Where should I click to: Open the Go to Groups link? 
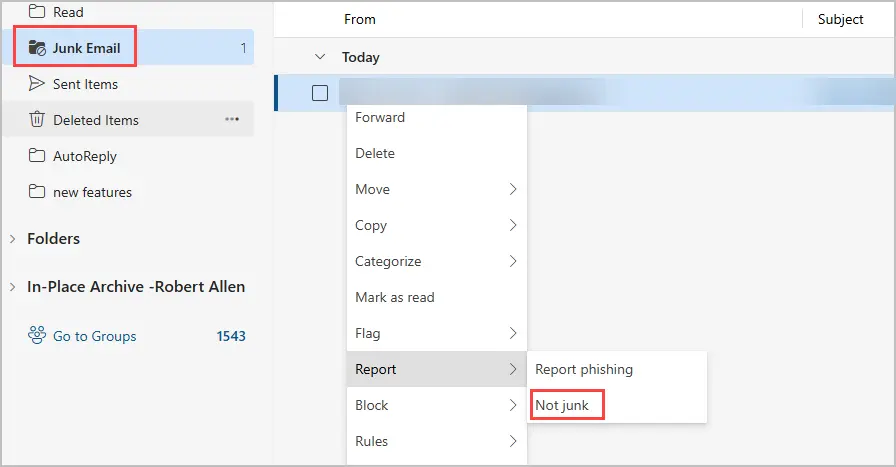94,336
